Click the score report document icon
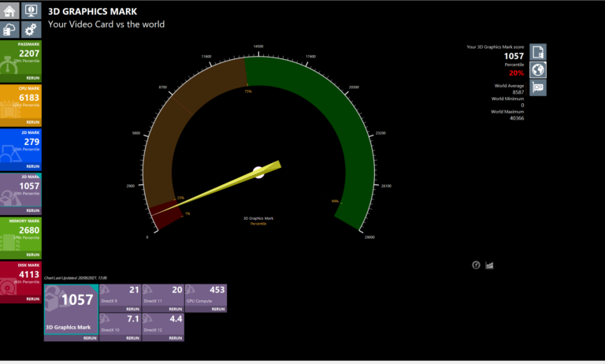 (538, 52)
